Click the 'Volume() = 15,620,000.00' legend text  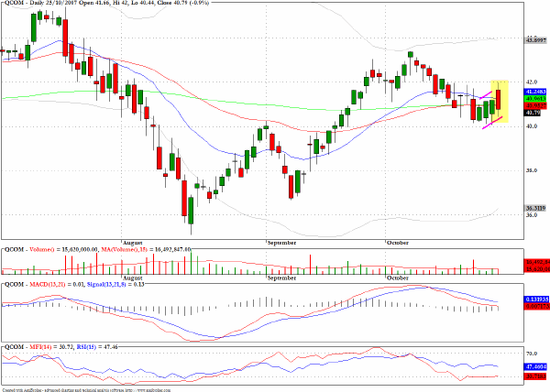pos(64,249)
